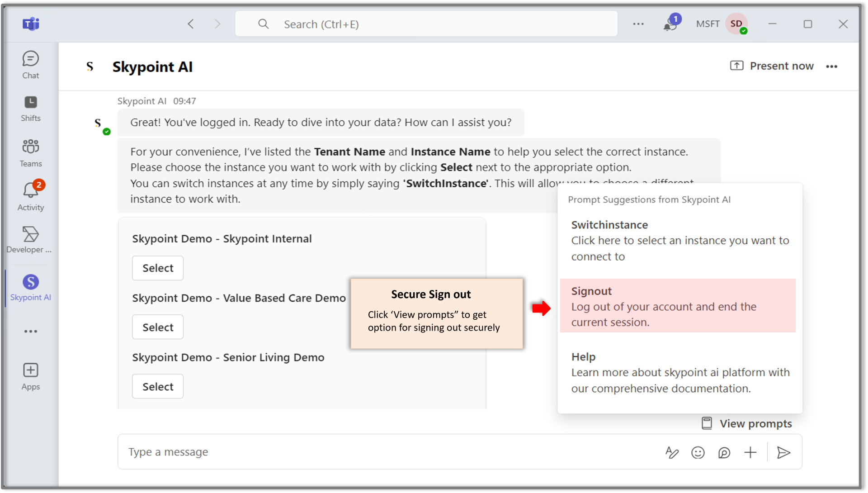Navigate back with the left arrow
The width and height of the screenshot is (868, 493).
pos(191,24)
